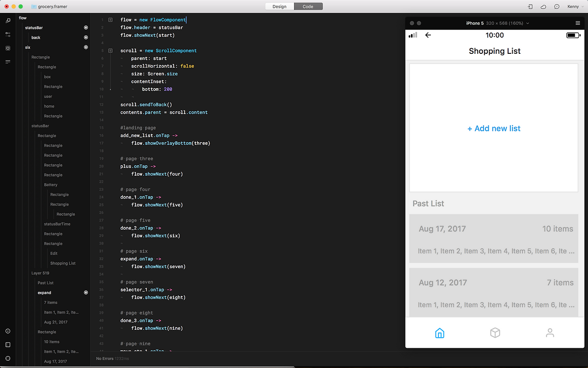Click the cloud share icon
588x368 pixels.
coord(543,6)
